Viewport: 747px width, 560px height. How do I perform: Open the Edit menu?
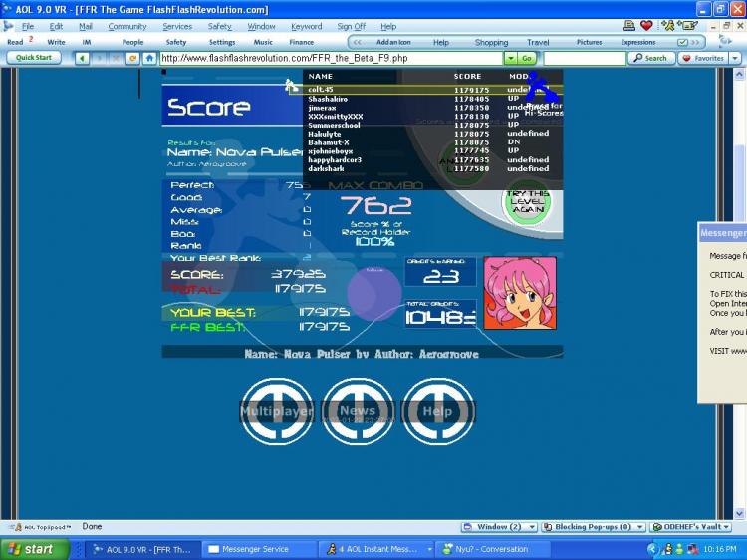click(x=56, y=26)
